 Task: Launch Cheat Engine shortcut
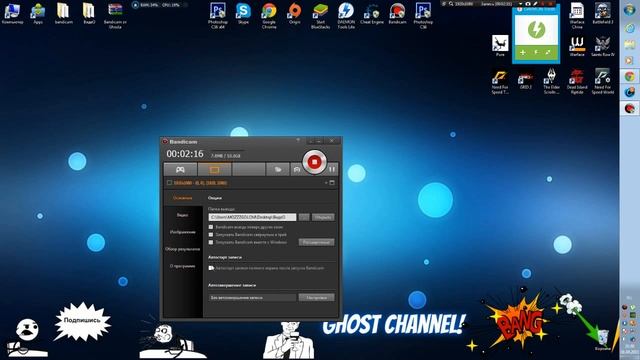(372, 14)
